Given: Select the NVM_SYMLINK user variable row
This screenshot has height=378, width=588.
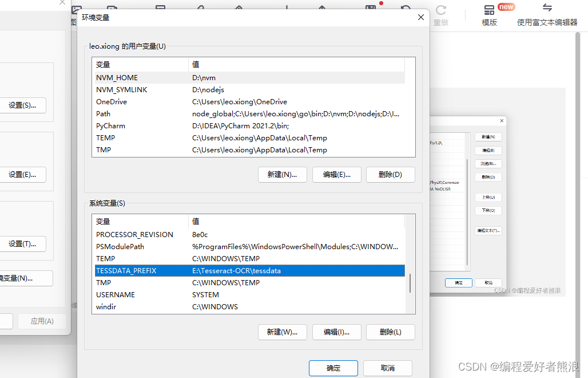Looking at the screenshot, I should point(250,90).
